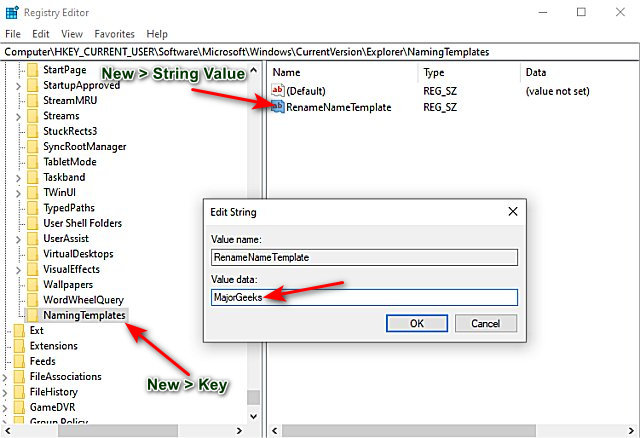The image size is (640, 438).
Task: Click the Value data input field
Action: (x=364, y=297)
